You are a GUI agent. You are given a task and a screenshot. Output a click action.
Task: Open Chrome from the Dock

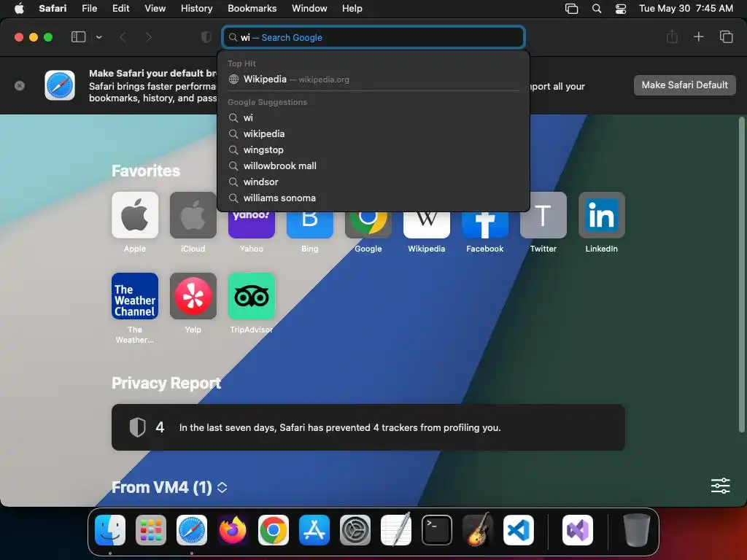[274, 530]
